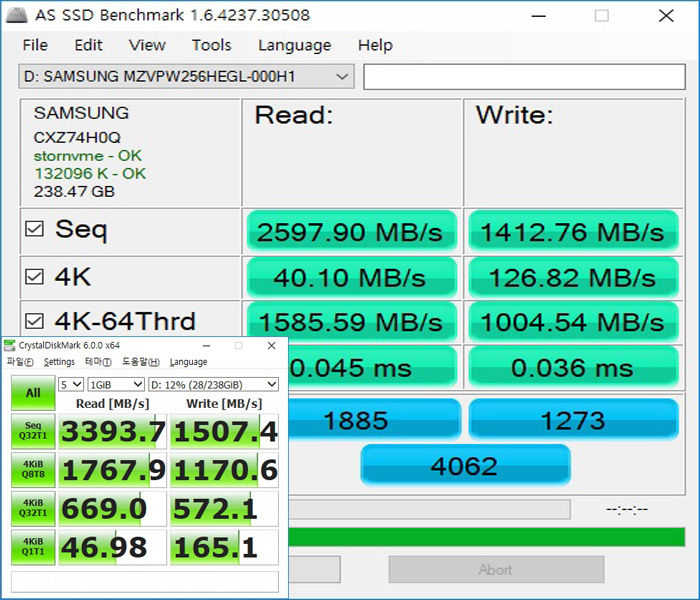Click the 4KiB Q8T8 read value 1767.9
This screenshot has width=700, height=600.
point(112,470)
